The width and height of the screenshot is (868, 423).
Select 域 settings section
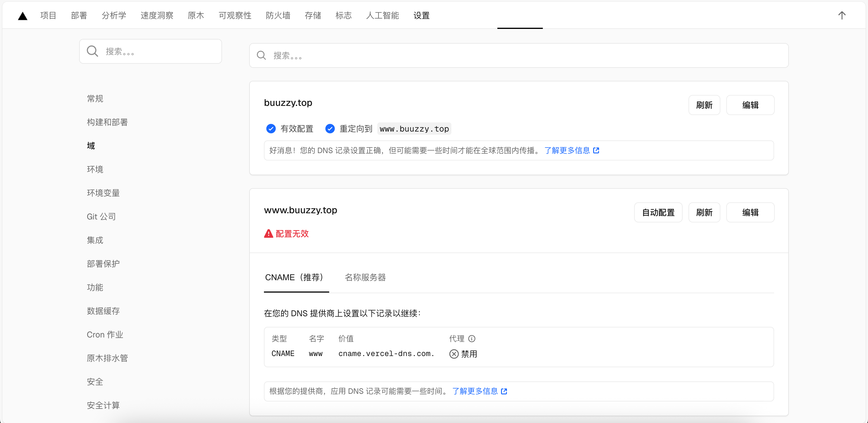(x=91, y=146)
